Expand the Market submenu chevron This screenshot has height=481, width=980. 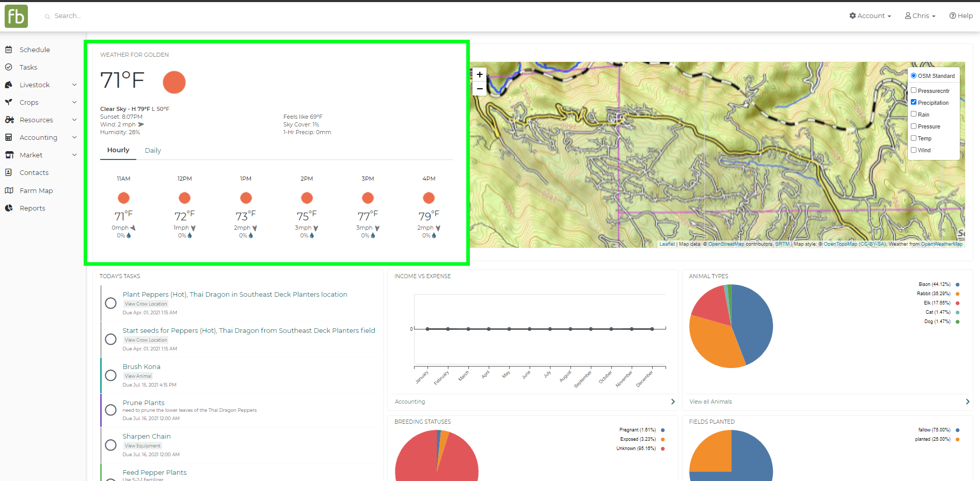tap(74, 155)
